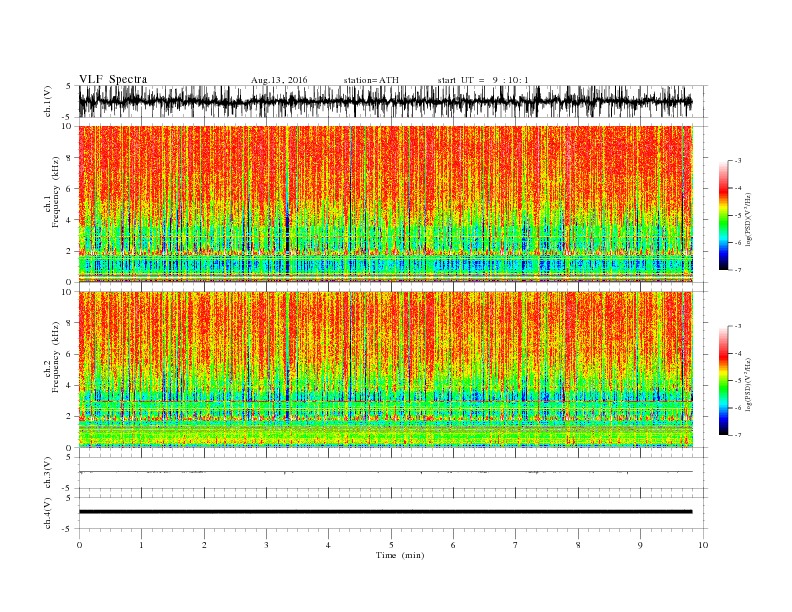Click the ch.2 frequency spectrogram panel

pyautogui.click(x=385, y=369)
